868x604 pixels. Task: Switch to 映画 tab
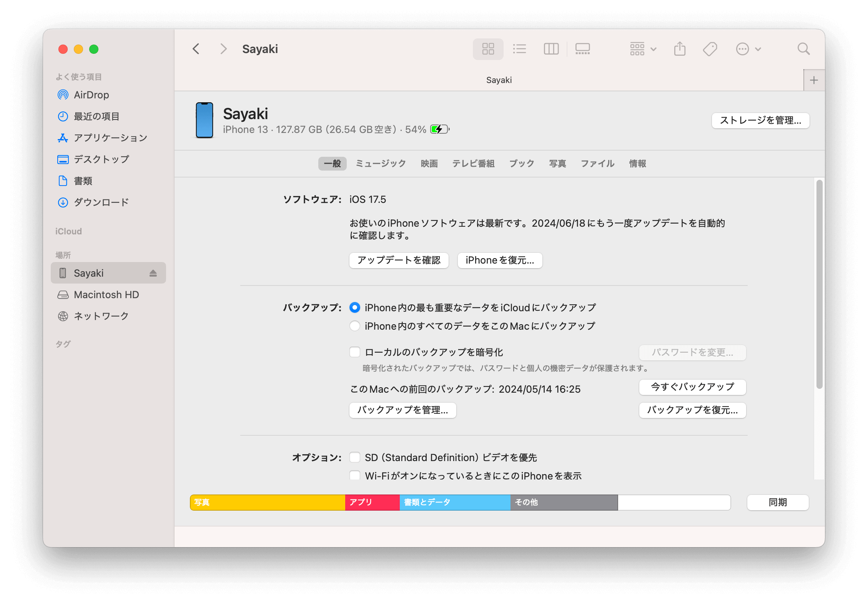(x=429, y=164)
